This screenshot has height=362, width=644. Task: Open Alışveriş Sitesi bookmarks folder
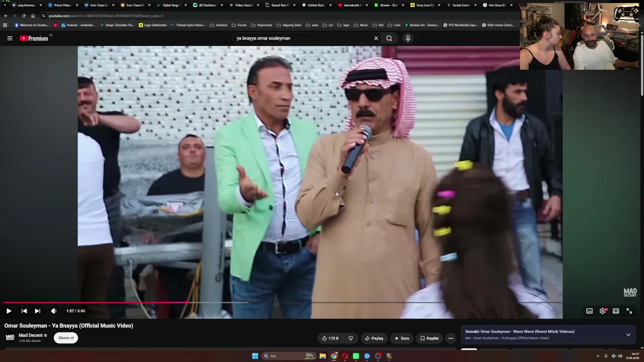coord(289,25)
